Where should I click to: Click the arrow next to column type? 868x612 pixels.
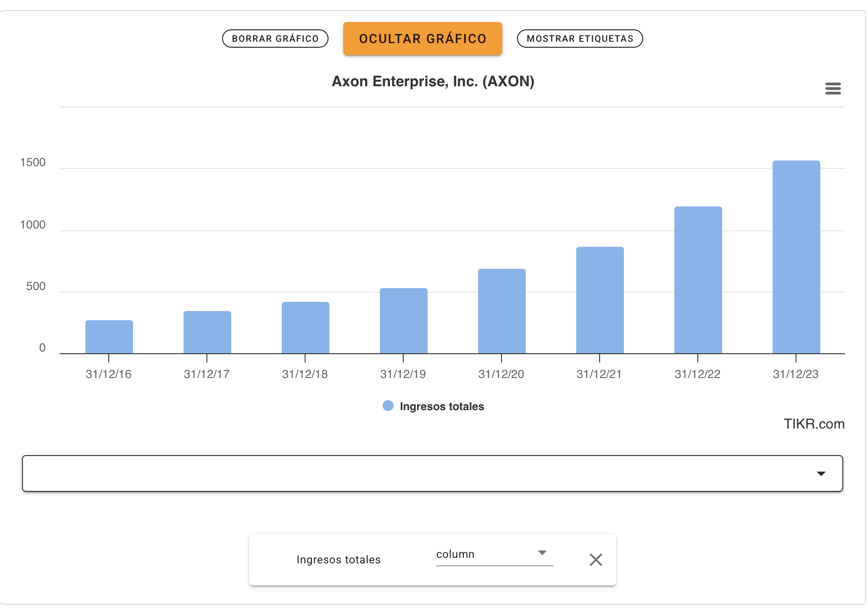[542, 553]
